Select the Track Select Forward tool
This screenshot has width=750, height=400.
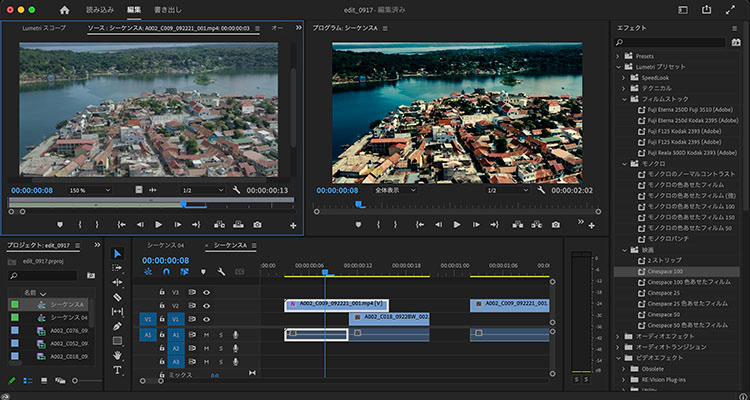click(118, 268)
